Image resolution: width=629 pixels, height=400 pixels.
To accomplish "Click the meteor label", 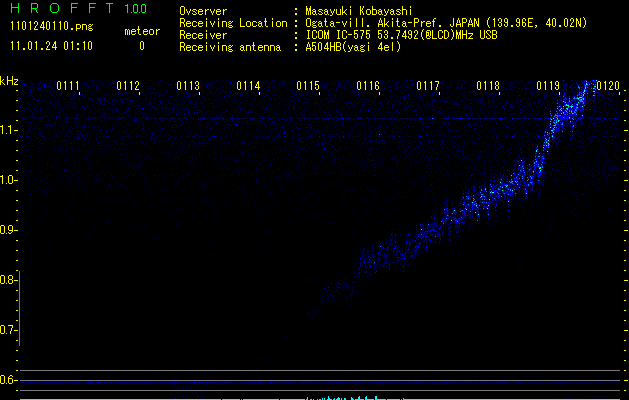I will [142, 31].
